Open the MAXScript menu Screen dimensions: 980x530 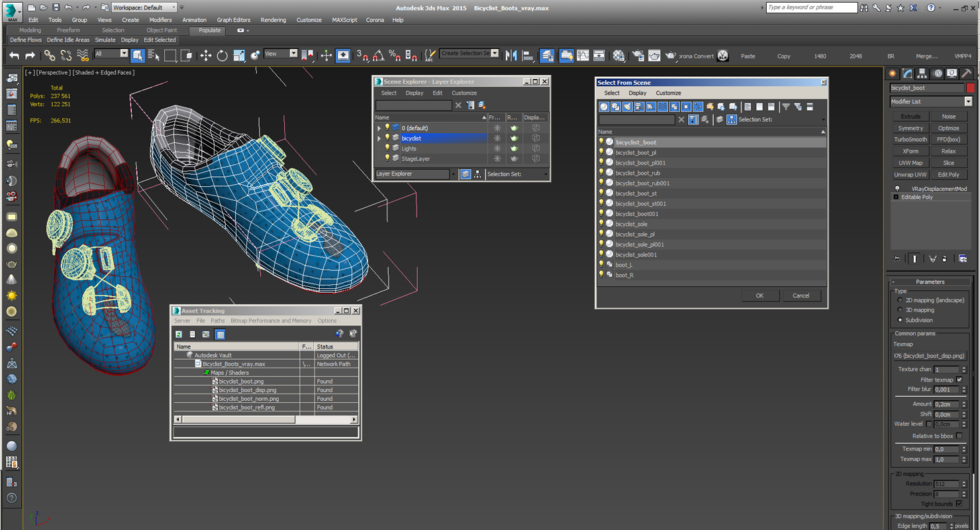coord(344,20)
